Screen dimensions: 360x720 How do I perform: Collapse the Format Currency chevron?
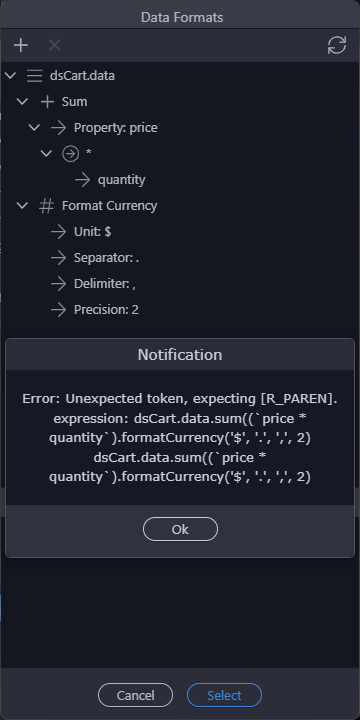(22, 206)
